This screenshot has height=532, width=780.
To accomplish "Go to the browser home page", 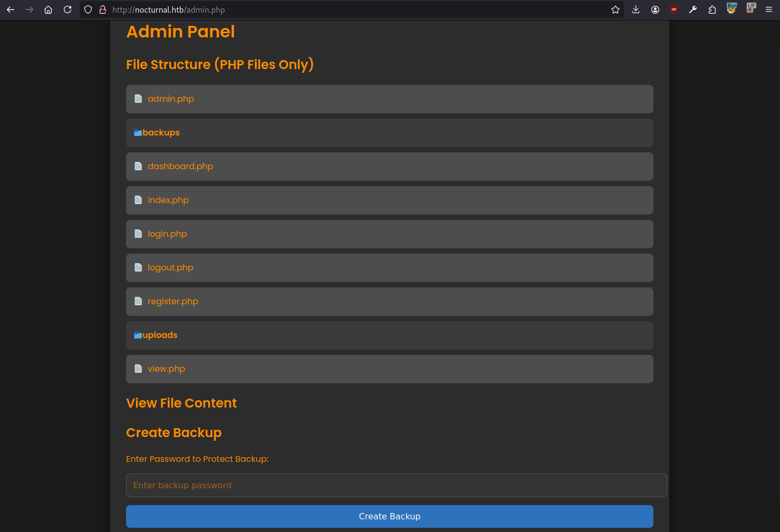I will click(x=48, y=9).
